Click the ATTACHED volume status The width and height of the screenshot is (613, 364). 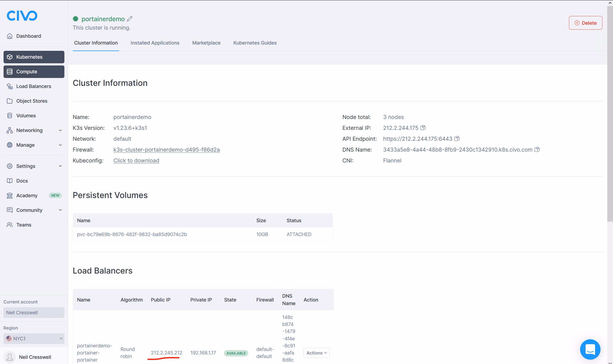pyautogui.click(x=299, y=234)
